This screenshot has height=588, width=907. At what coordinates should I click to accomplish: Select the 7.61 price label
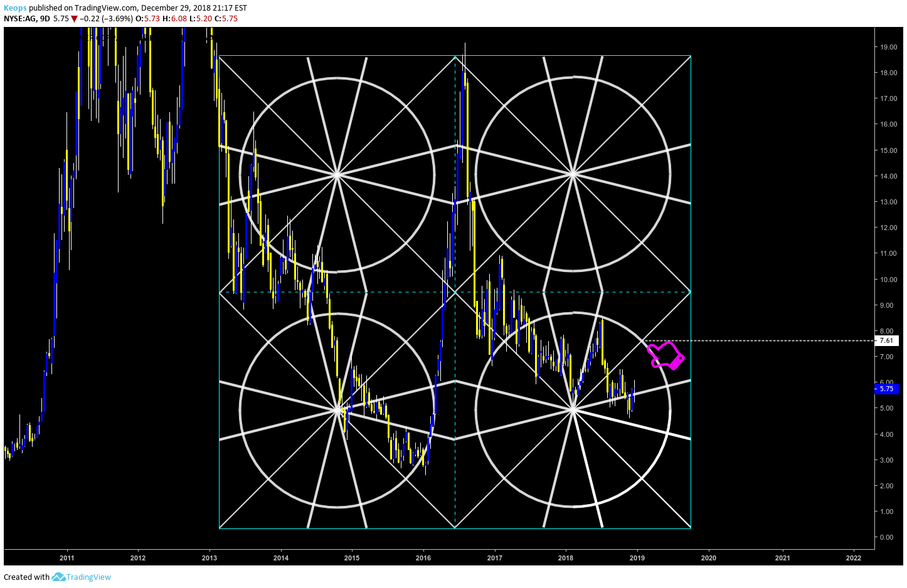click(886, 341)
